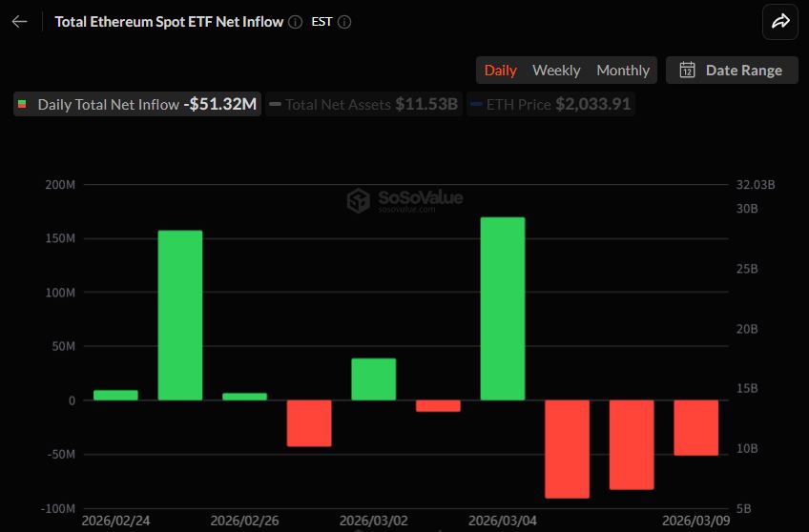
Task: Toggle Total Net Assets series visibility
Action: [363, 105]
